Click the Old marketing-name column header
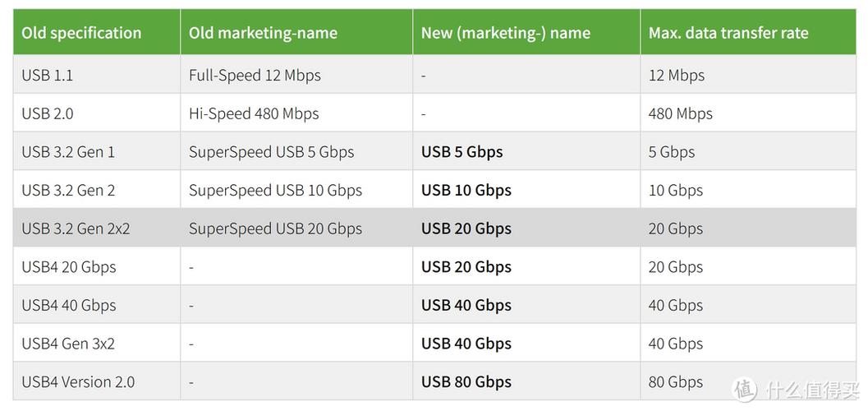The image size is (868, 411). [x=296, y=33]
